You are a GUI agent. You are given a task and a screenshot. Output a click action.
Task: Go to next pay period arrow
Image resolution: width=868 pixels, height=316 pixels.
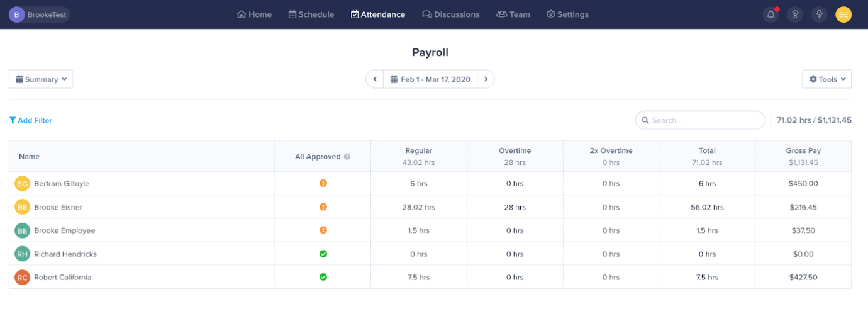[x=486, y=79]
